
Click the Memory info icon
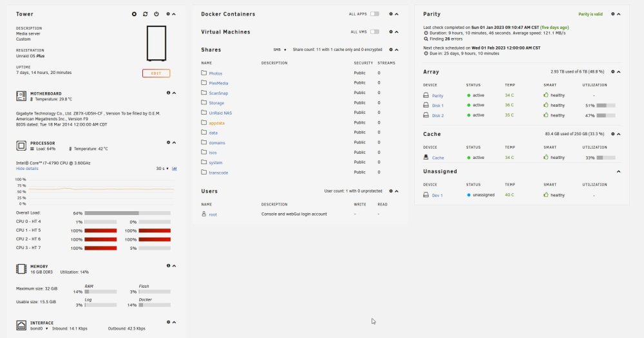(x=168, y=266)
